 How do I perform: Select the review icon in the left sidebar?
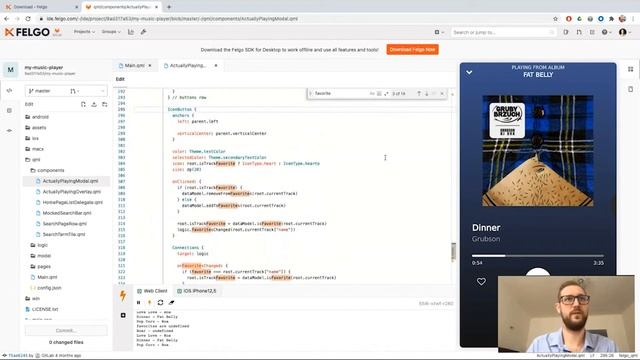coord(9,111)
